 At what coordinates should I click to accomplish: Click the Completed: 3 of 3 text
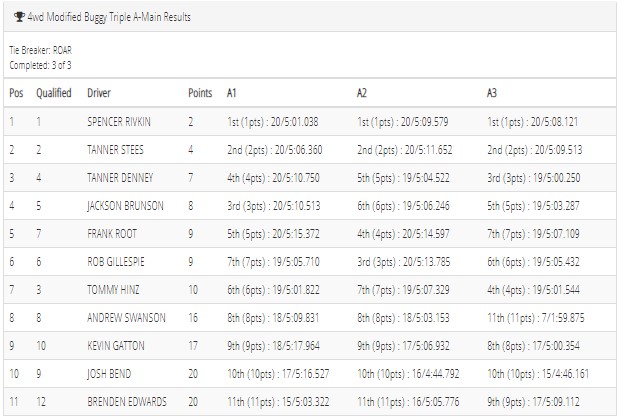pyautogui.click(x=40, y=65)
